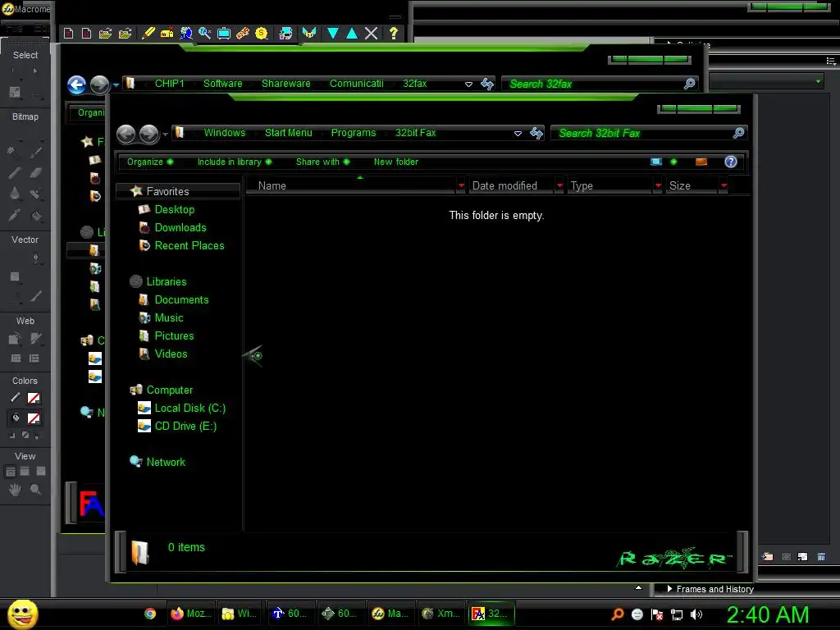Click the smiley face Start button

coord(23,614)
